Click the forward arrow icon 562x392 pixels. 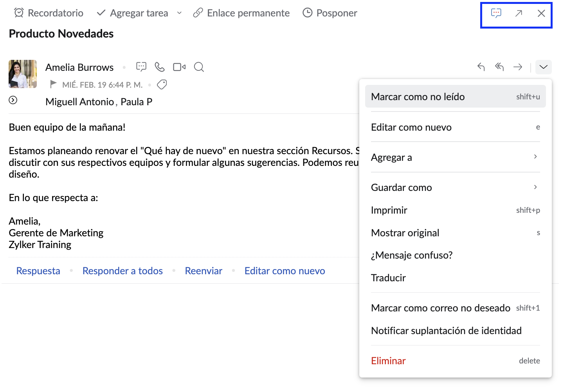[x=518, y=67]
